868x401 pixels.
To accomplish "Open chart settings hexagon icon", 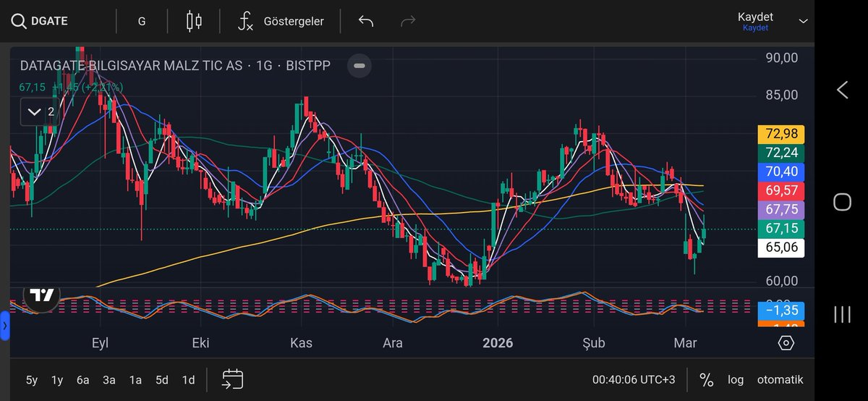I will point(786,343).
